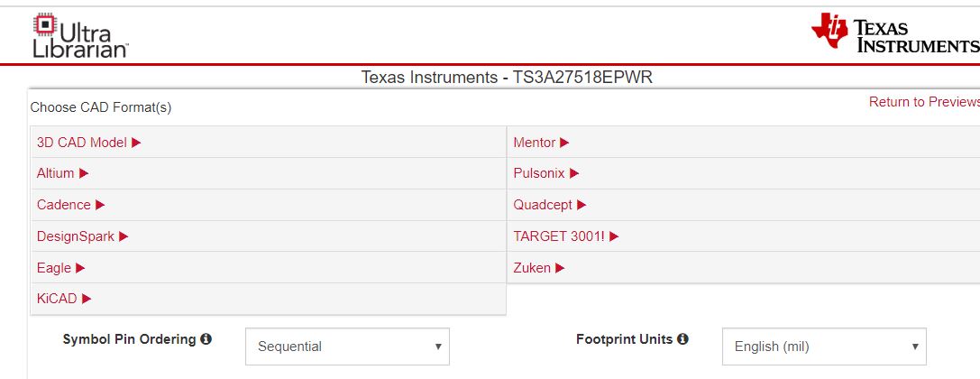This screenshot has width=980, height=379.
Task: Click the part title TS3A27518EPWR
Action: (507, 78)
